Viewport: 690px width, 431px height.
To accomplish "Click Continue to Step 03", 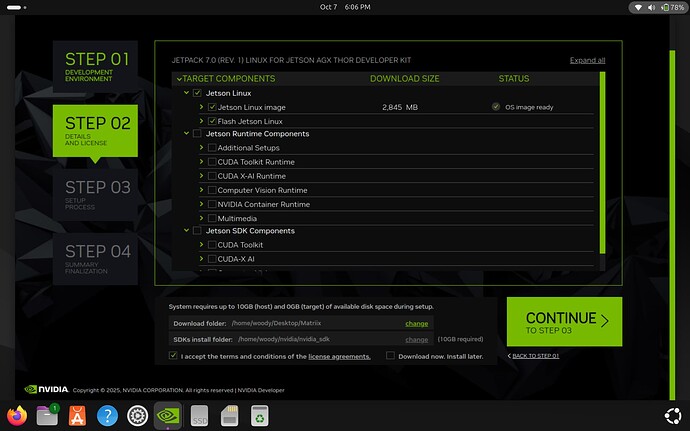I will (564, 321).
